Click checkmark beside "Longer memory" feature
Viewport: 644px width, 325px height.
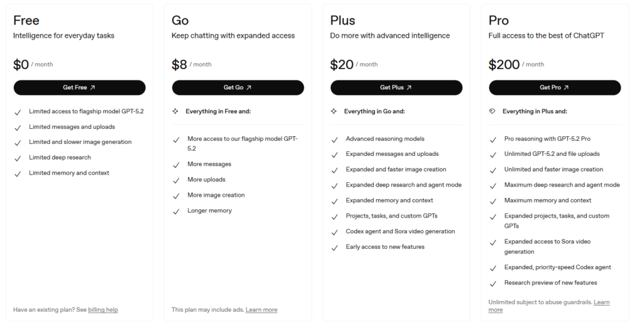tap(176, 211)
